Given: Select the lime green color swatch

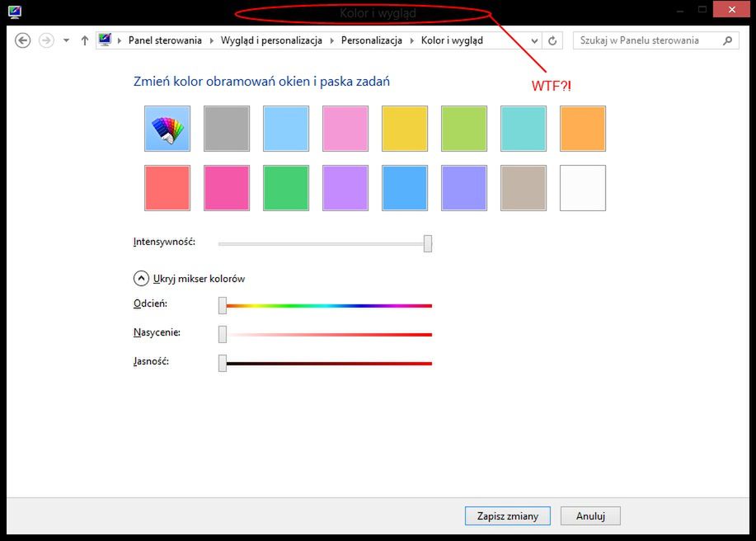Looking at the screenshot, I should pyautogui.click(x=464, y=129).
